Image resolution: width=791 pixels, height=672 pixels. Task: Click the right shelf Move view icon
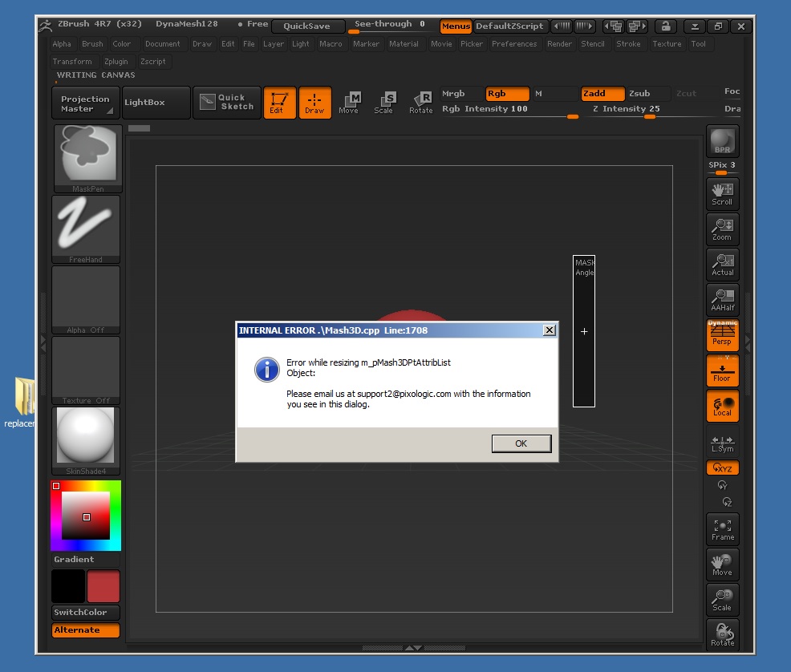(722, 565)
